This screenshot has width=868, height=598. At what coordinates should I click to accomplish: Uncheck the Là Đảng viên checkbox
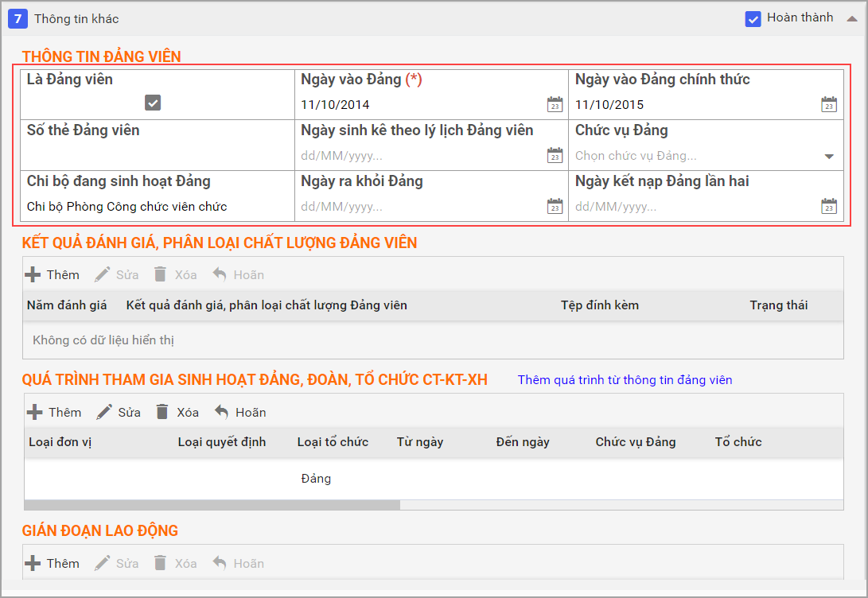tap(153, 103)
